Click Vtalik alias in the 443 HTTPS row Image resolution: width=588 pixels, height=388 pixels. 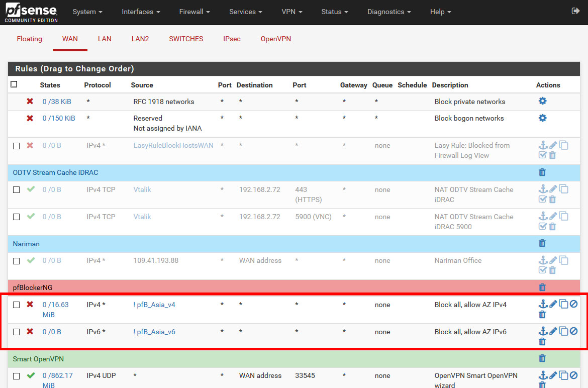pos(142,189)
